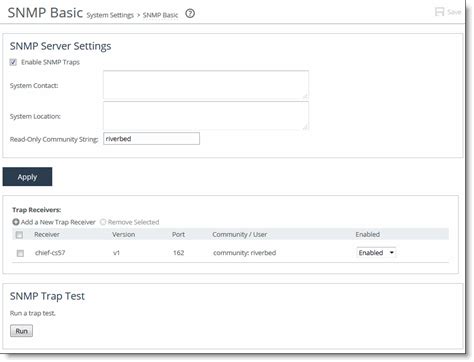Click the Remove Selected icon
This screenshot has width=474, height=362.
tap(103, 222)
